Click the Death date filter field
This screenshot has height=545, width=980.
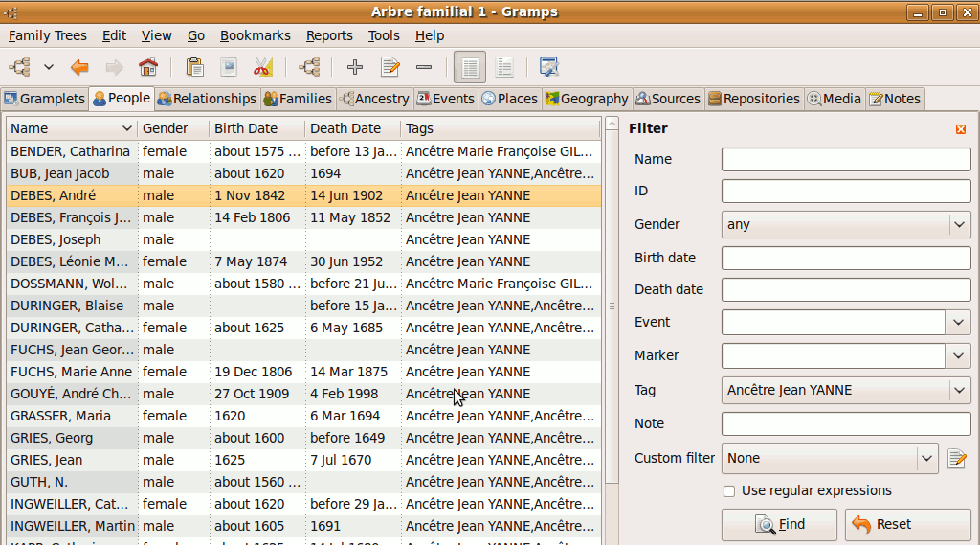846,289
